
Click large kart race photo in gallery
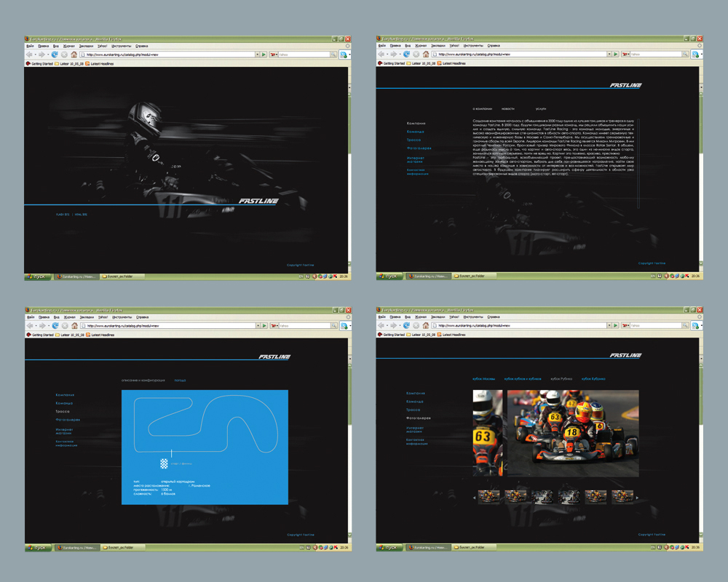coord(573,433)
